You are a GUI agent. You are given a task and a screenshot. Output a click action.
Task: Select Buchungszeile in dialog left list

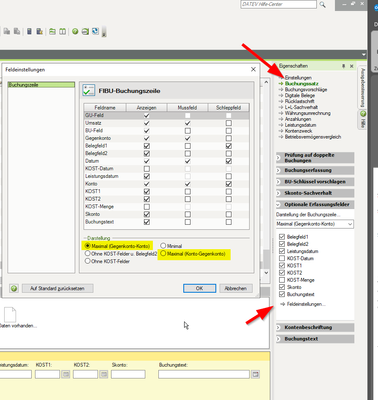tap(41, 85)
